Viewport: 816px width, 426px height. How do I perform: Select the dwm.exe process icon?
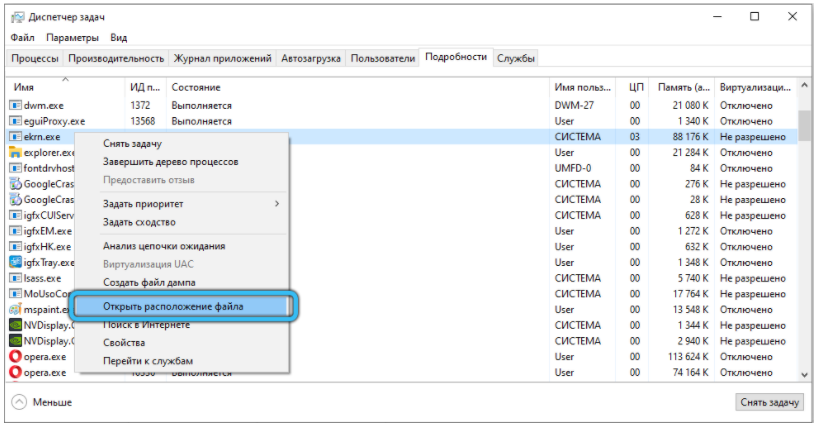coord(15,105)
